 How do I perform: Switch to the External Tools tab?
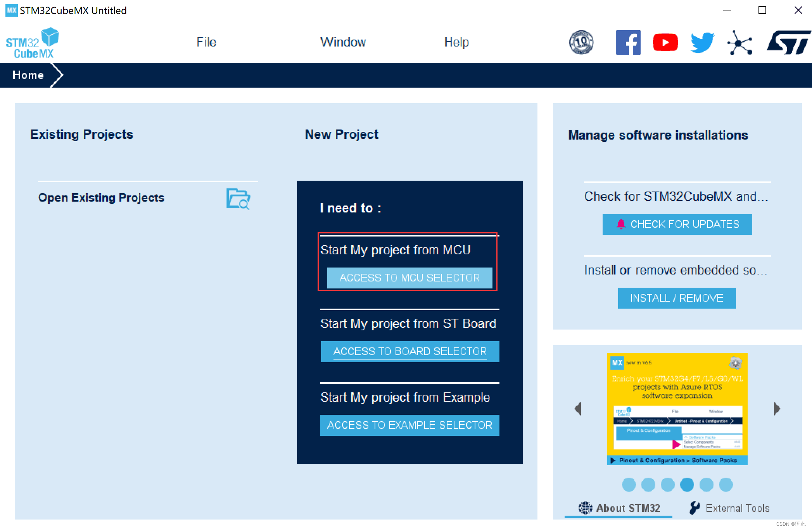pyautogui.click(x=729, y=508)
